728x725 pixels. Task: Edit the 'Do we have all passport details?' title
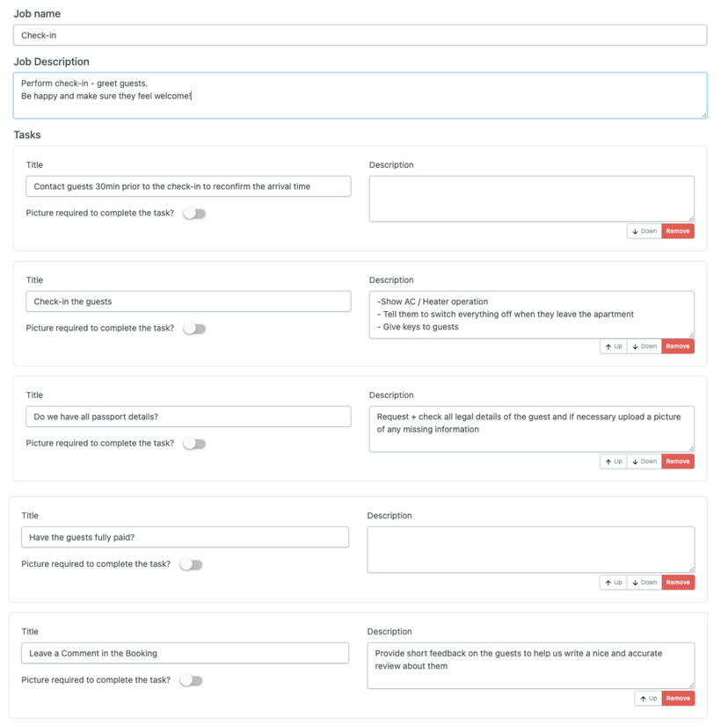pyautogui.click(x=188, y=417)
